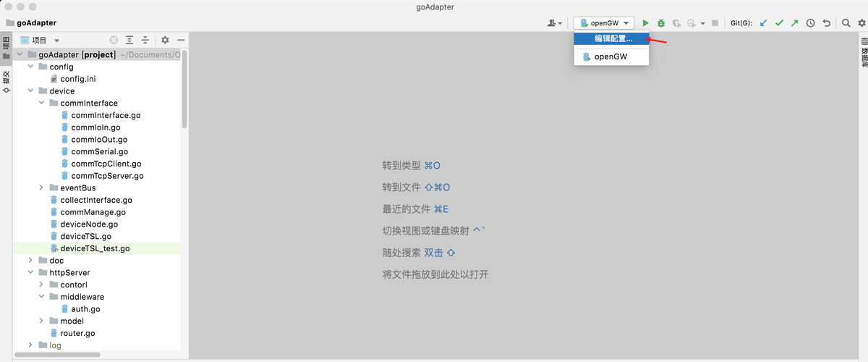Collapse the httpServer folder

[30, 272]
